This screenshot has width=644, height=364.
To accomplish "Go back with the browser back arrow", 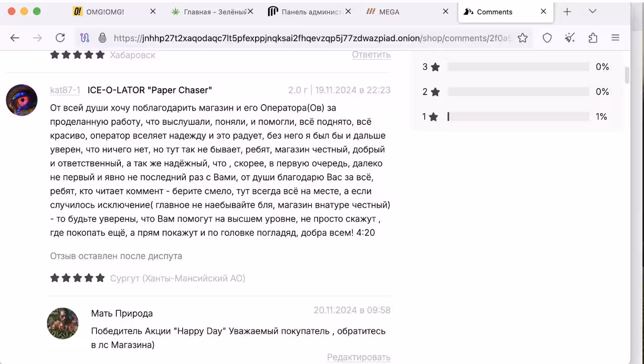I will coord(15,38).
